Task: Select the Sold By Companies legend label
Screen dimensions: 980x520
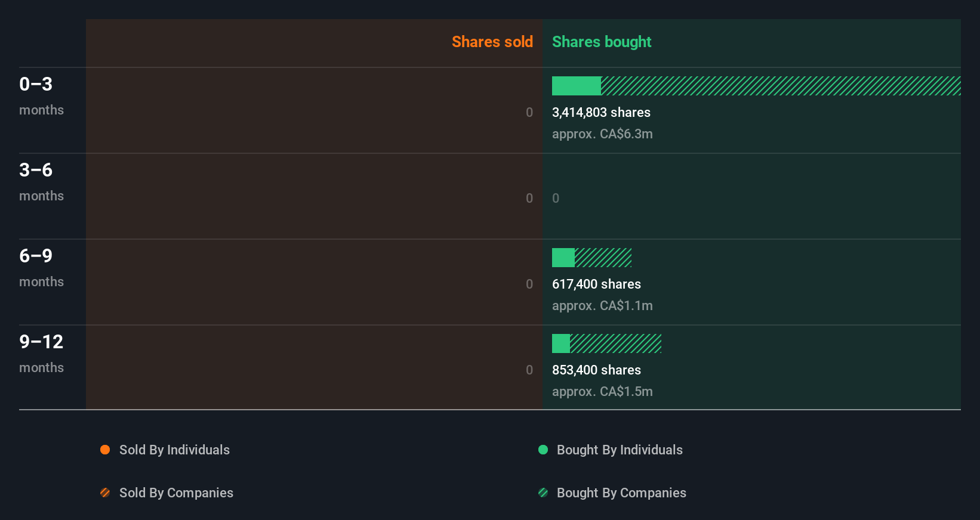Action: point(176,493)
